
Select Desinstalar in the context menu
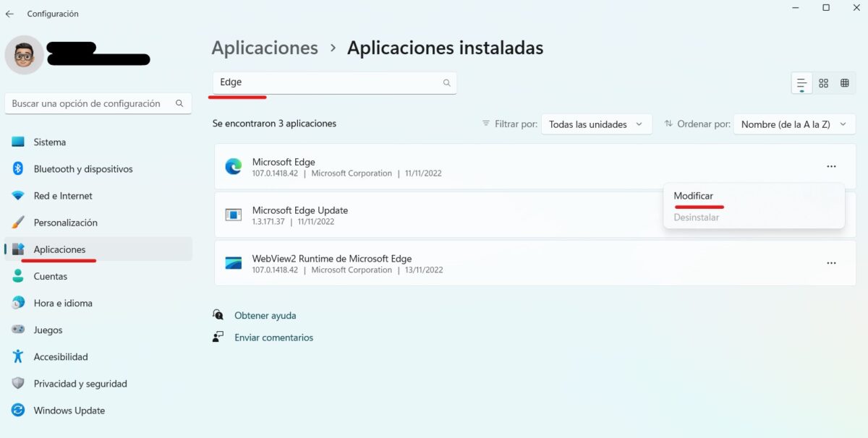tap(696, 217)
